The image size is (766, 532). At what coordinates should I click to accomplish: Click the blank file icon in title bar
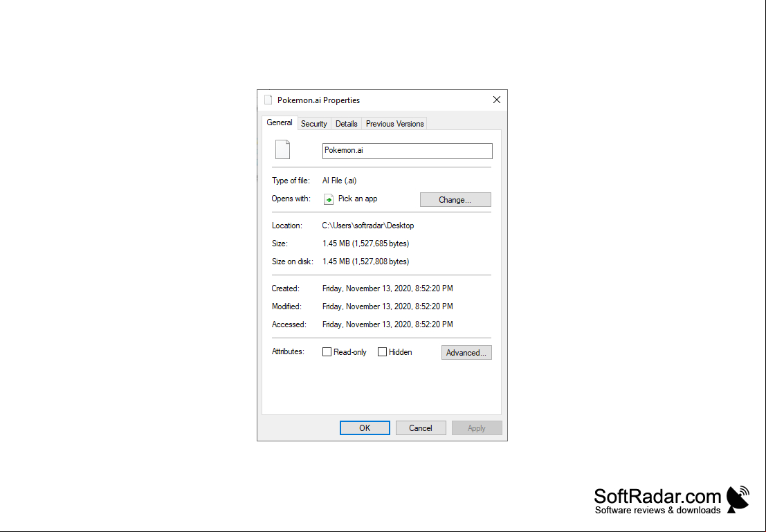click(268, 100)
